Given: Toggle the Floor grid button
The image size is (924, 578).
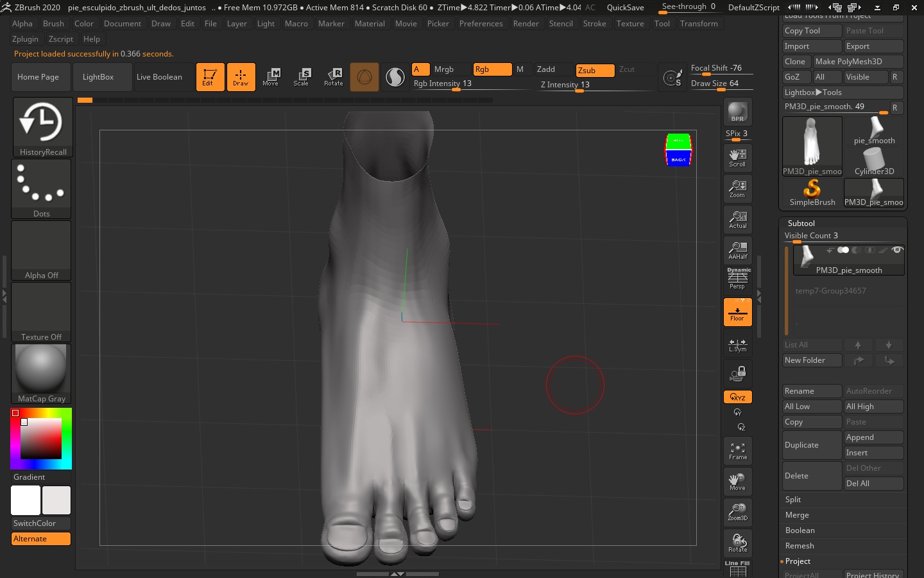Looking at the screenshot, I should [x=737, y=312].
